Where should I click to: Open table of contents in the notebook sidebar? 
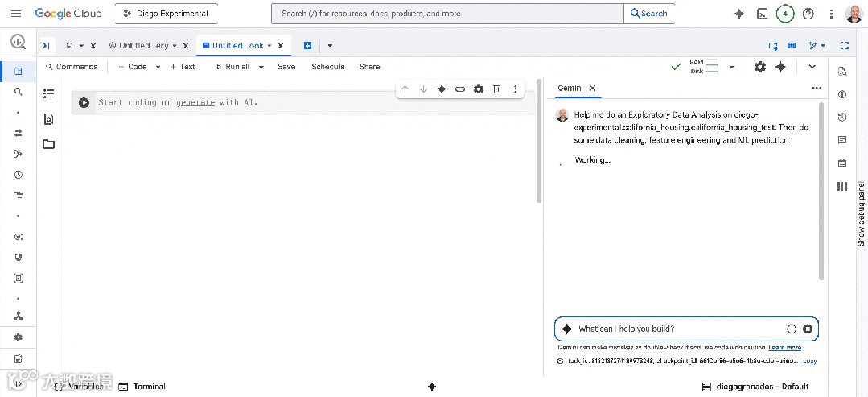click(x=49, y=93)
